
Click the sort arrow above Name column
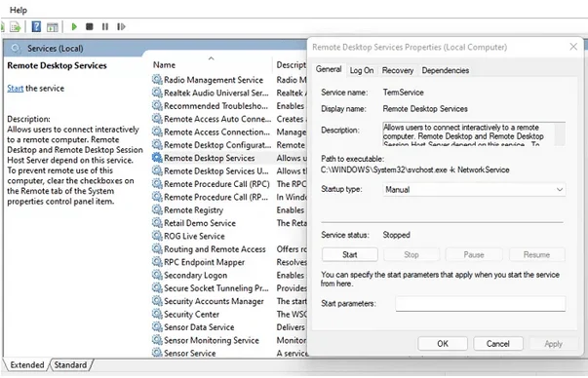point(212,58)
